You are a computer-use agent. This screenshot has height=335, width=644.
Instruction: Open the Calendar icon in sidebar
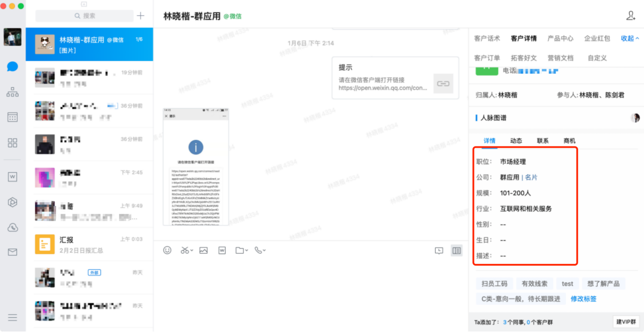13,117
